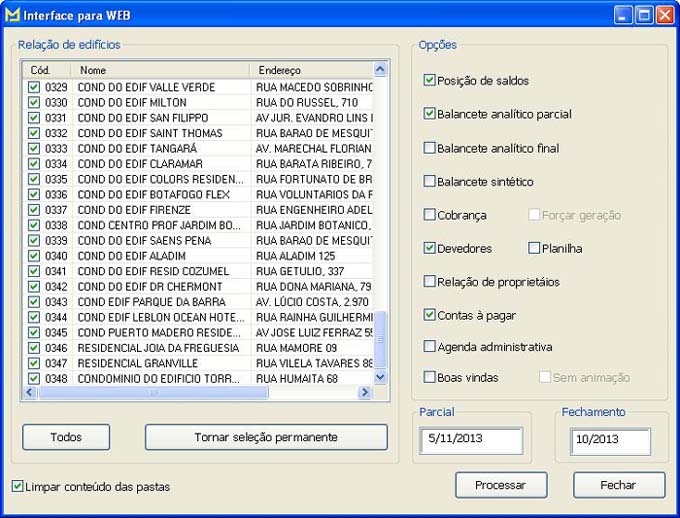Close dialog using Fechar button
The height and width of the screenshot is (518, 680).
618,485
